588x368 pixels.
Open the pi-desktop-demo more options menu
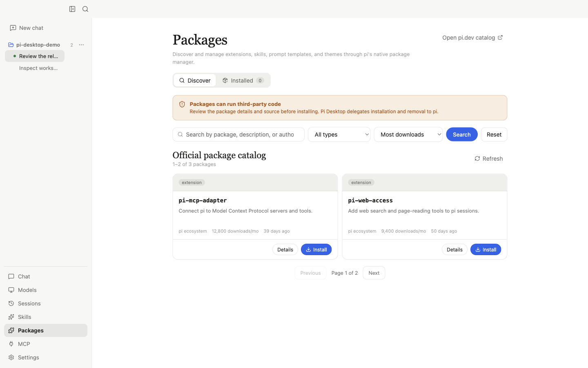pyautogui.click(x=81, y=45)
